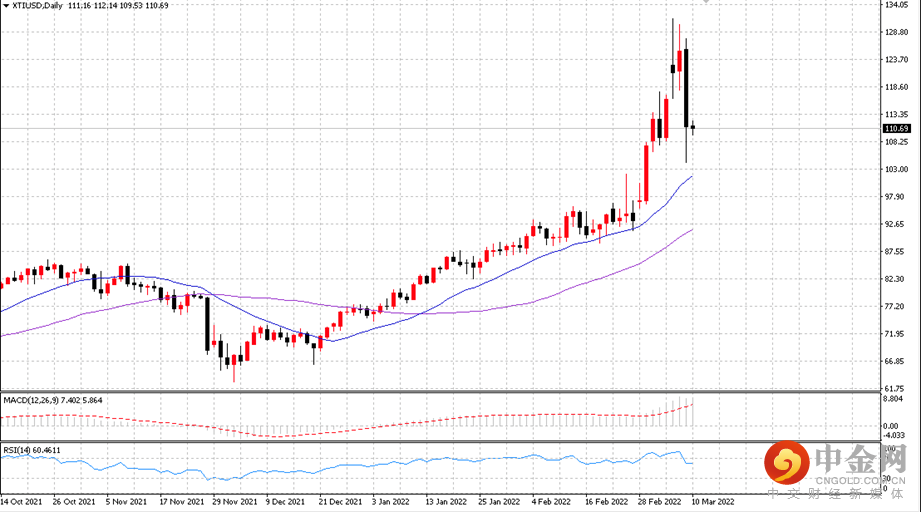Click the 77.20 price axis label
The image size is (921, 512).
[895, 306]
